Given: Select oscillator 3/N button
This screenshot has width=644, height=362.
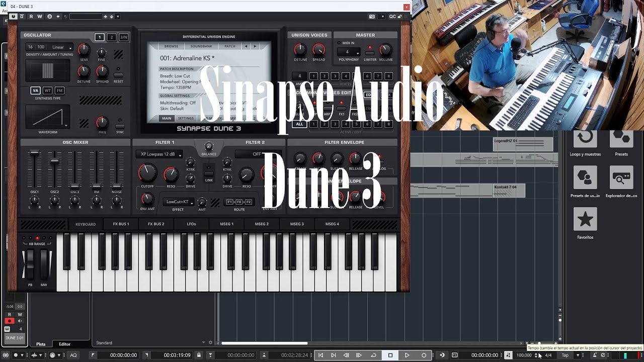Looking at the screenshot, I should tap(123, 37).
